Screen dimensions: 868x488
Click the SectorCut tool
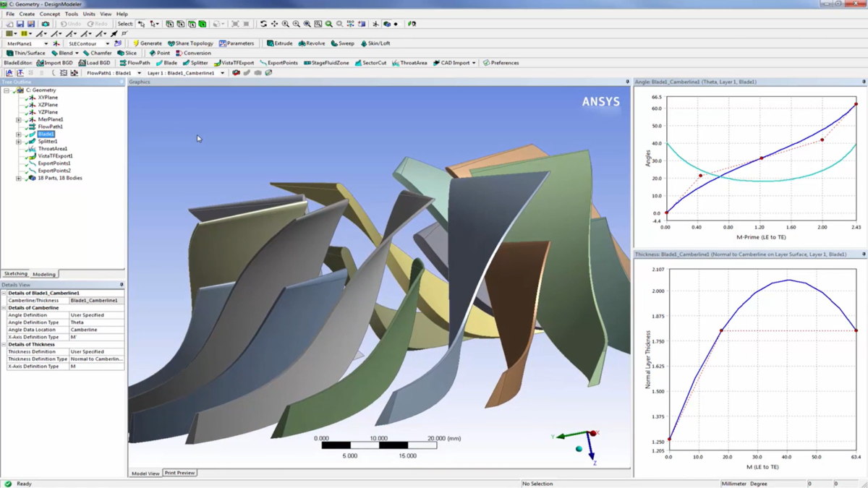tap(370, 63)
